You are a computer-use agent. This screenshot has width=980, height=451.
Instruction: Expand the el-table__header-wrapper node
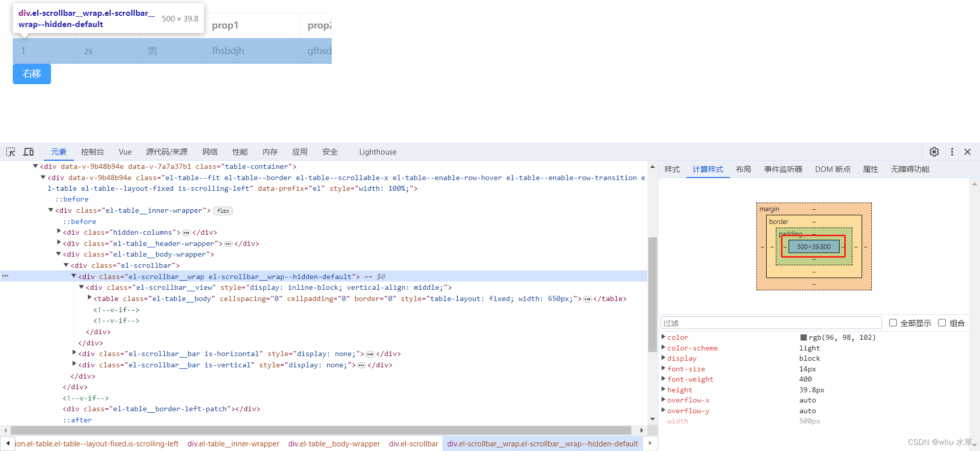[x=59, y=243]
